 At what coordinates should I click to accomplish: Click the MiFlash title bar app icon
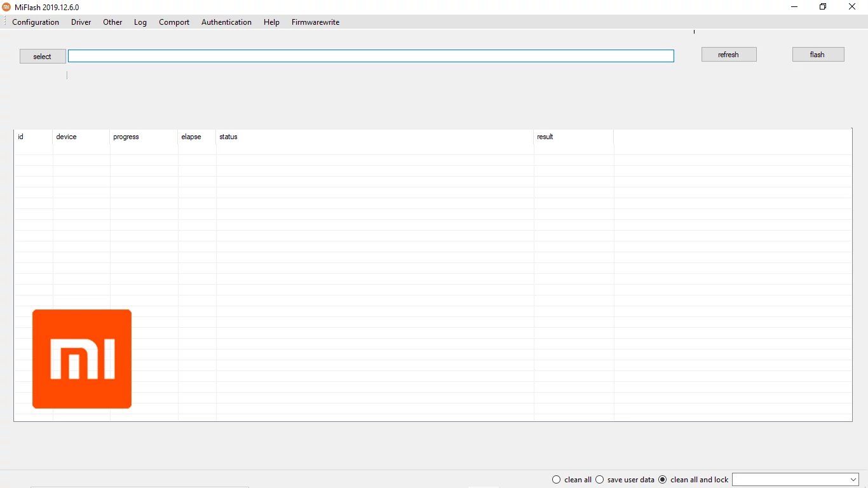6,7
